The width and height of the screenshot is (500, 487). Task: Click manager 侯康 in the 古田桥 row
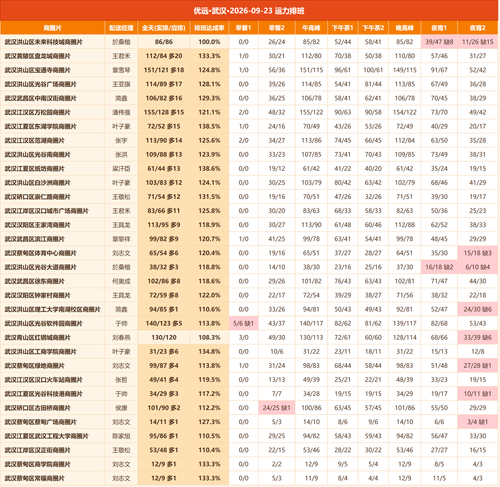point(121,408)
